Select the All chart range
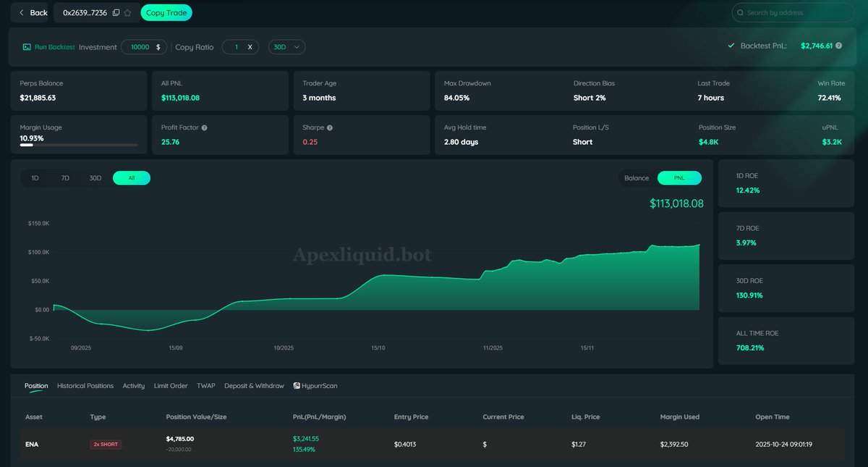This screenshot has height=467, width=868. tap(132, 178)
